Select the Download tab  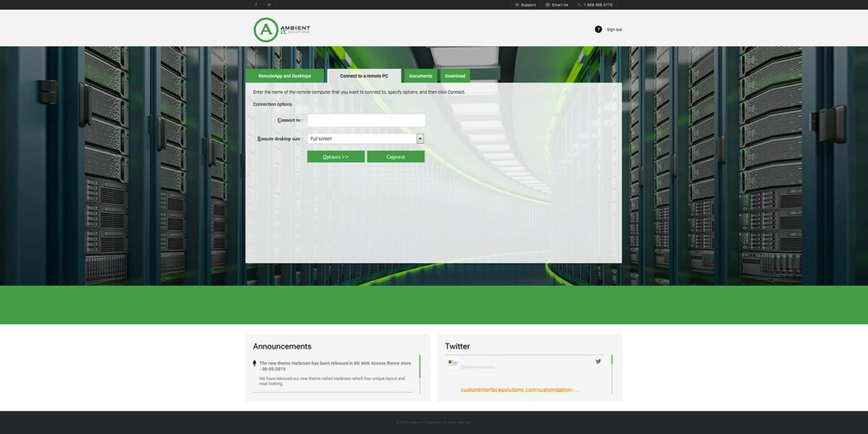tap(455, 75)
